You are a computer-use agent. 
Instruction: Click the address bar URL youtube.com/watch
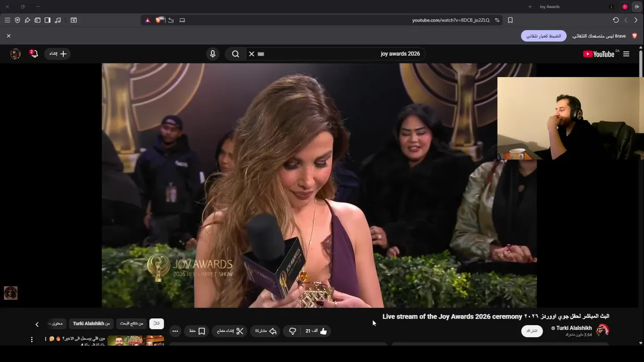tap(451, 20)
